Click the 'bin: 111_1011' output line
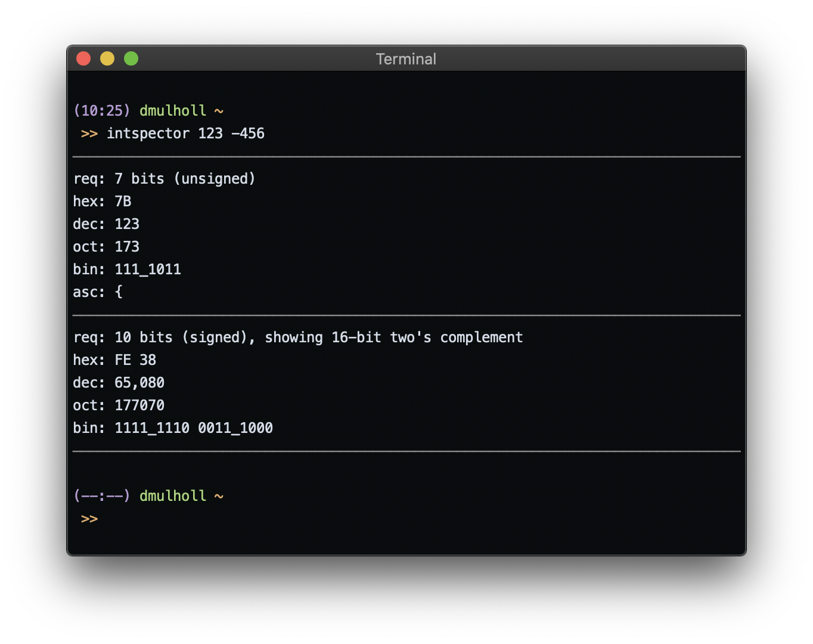The image size is (813, 644). pyautogui.click(x=127, y=270)
